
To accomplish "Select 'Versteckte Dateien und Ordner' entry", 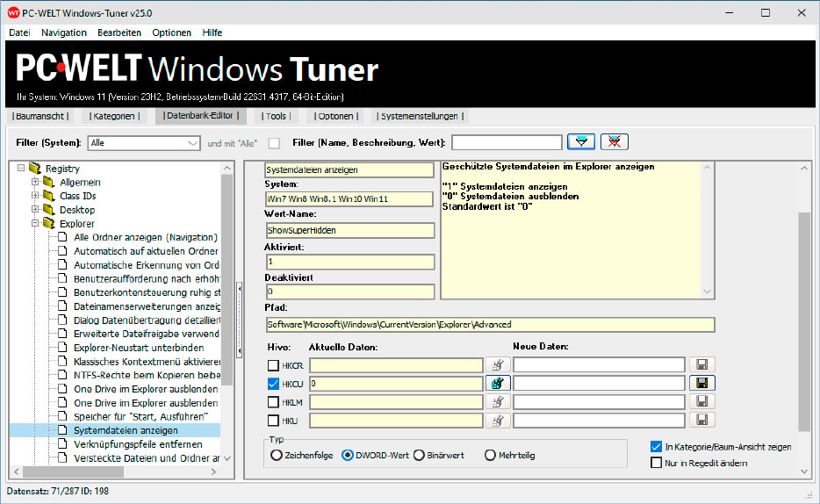I will (x=147, y=458).
